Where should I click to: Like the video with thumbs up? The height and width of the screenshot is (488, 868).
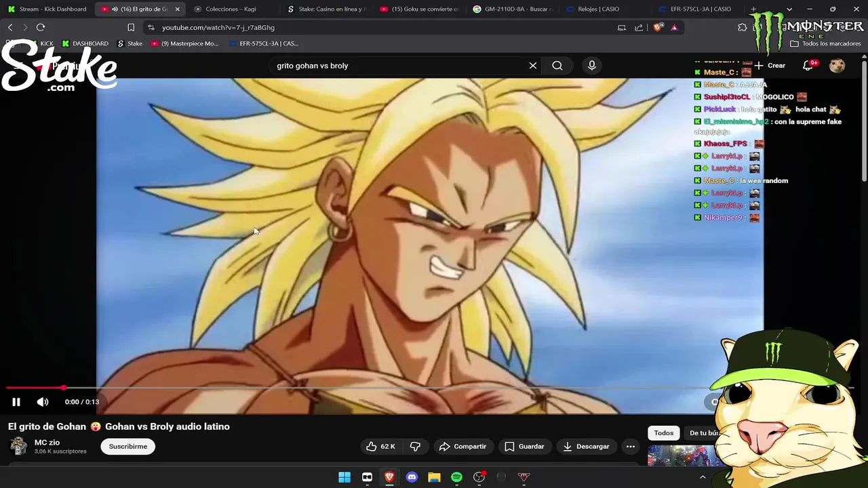point(380,447)
